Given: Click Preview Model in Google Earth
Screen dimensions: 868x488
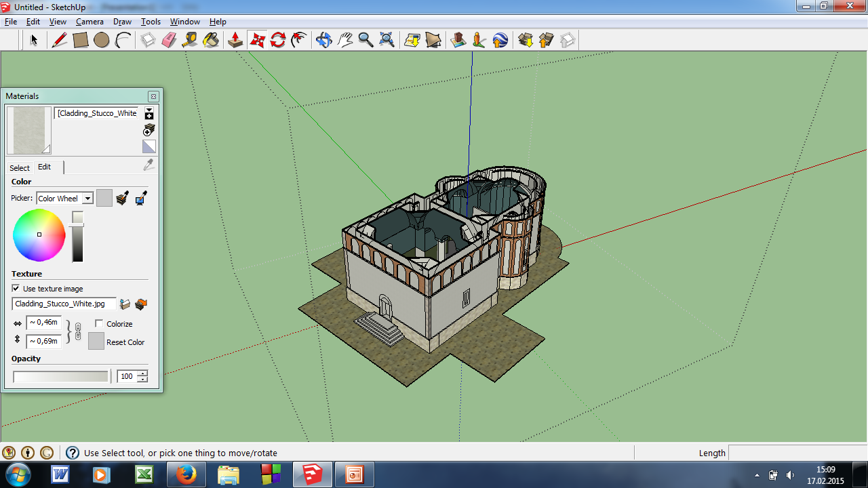Looking at the screenshot, I should 500,40.
